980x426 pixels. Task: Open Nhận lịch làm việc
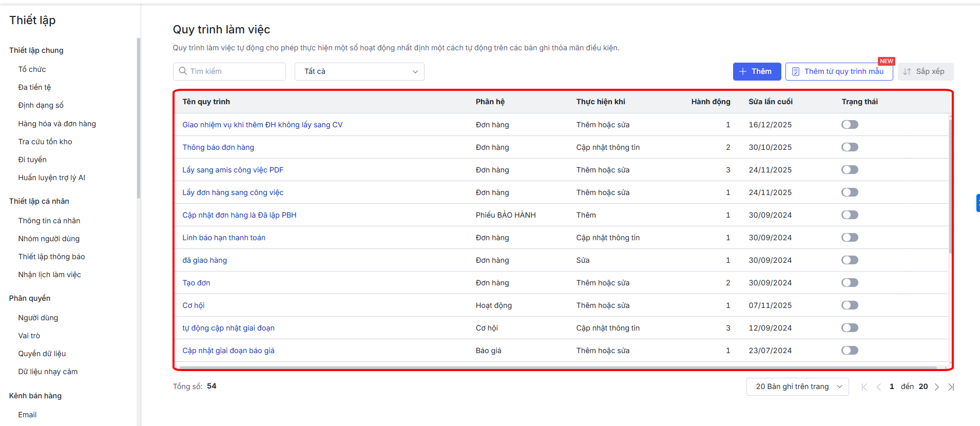click(50, 275)
